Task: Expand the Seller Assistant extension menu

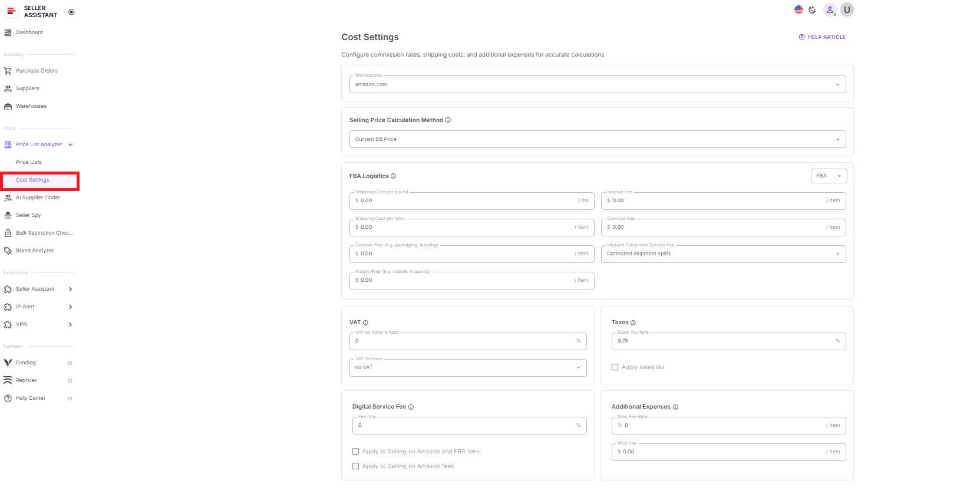Action: (x=70, y=289)
